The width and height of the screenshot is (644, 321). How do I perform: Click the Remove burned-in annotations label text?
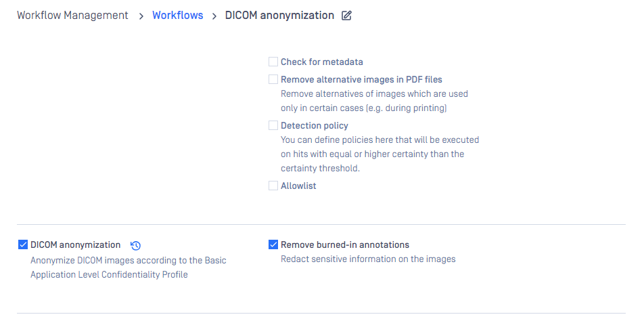click(345, 245)
